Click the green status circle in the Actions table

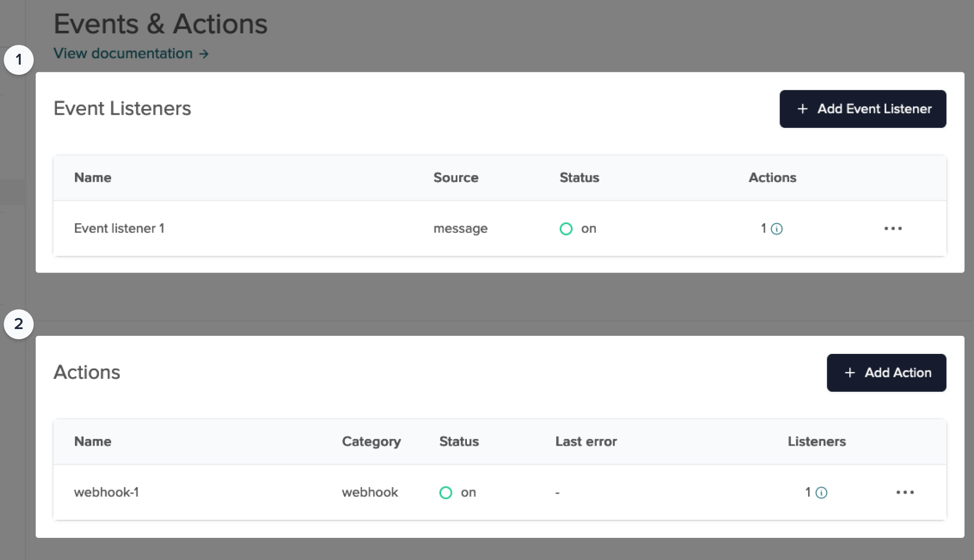[446, 493]
